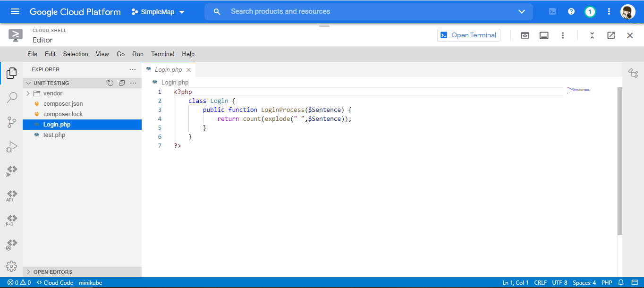Change the PHP language mode
Screen dimensions: 644x288
[607, 283]
